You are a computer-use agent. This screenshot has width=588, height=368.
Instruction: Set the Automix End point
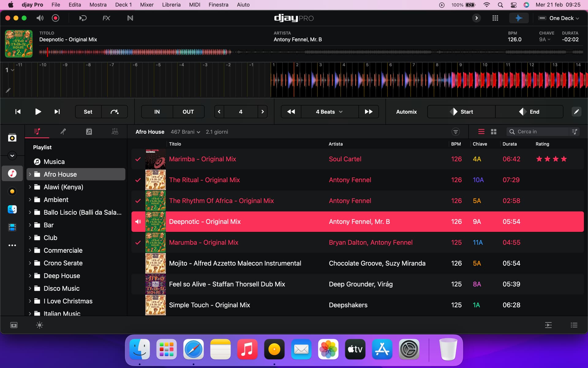[529, 112]
